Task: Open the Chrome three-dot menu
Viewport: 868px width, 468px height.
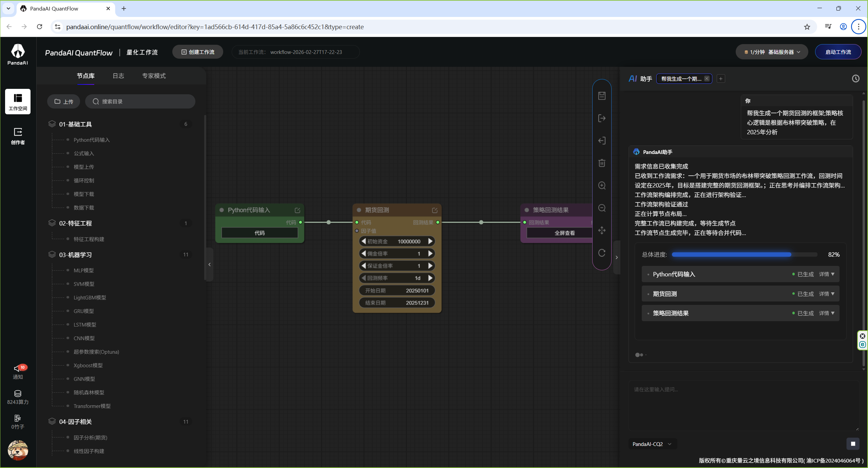Action: pos(859,27)
